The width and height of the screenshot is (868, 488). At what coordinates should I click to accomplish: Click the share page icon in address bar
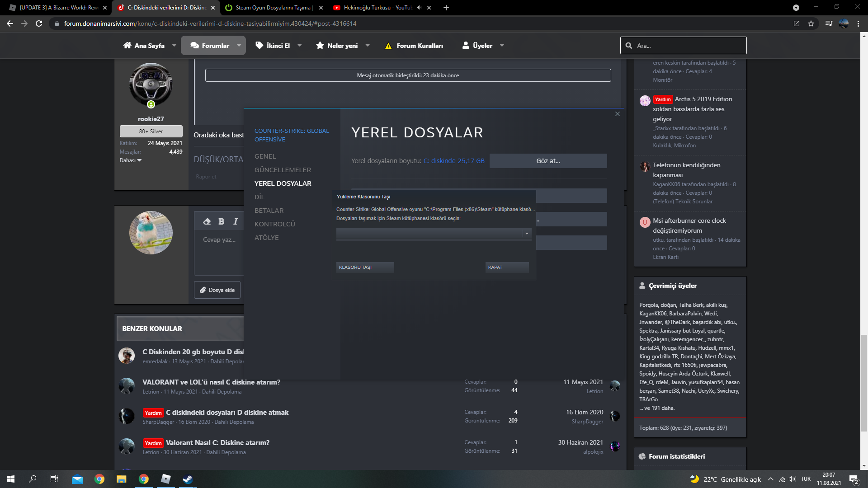(797, 23)
